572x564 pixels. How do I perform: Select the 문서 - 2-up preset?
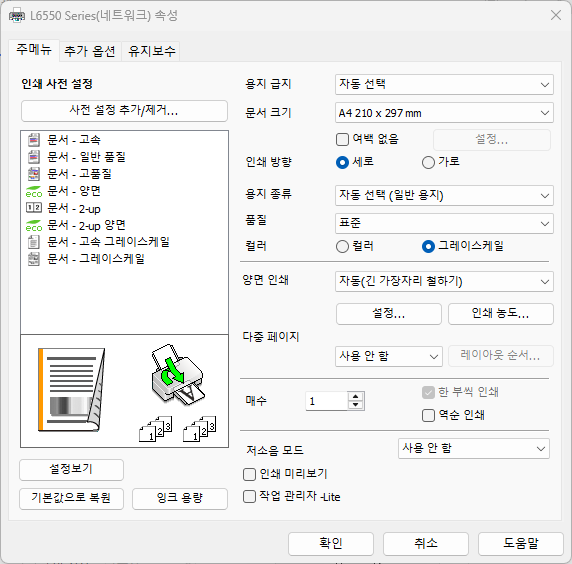point(74,208)
